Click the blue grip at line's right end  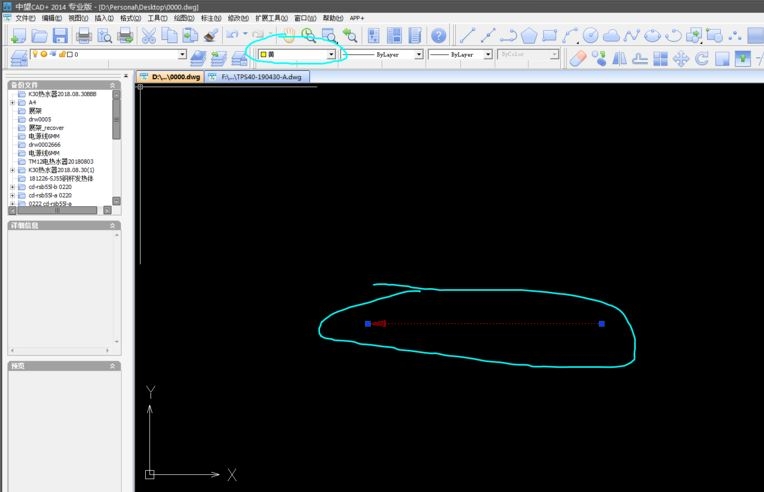pos(601,324)
